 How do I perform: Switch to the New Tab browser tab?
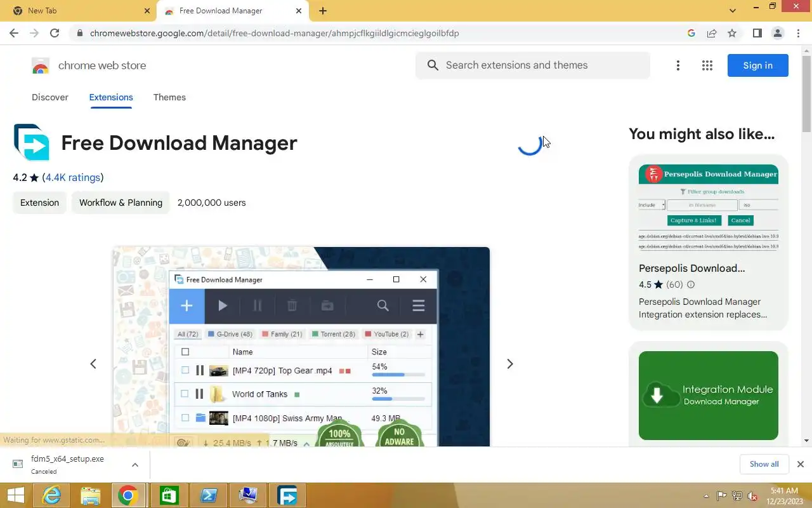pos(78,11)
